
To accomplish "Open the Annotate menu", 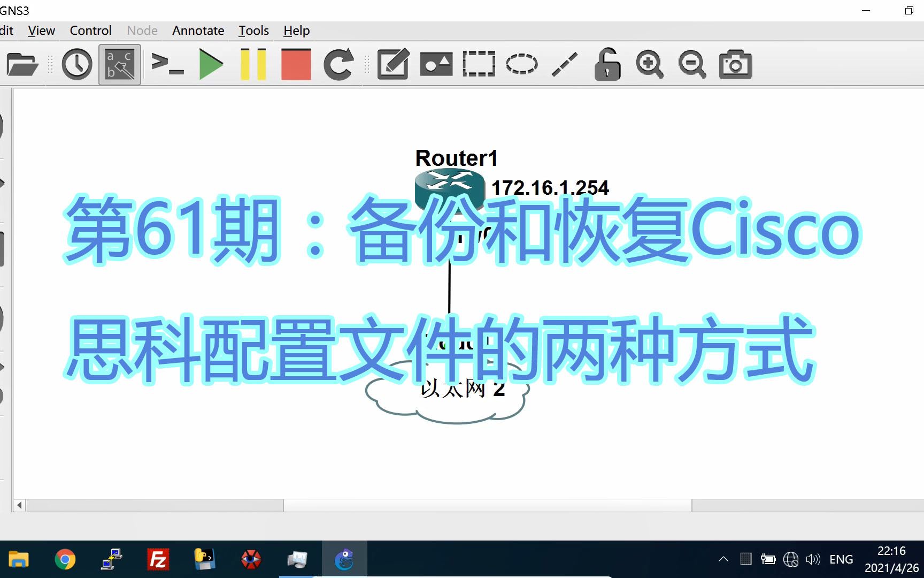I will tap(198, 31).
